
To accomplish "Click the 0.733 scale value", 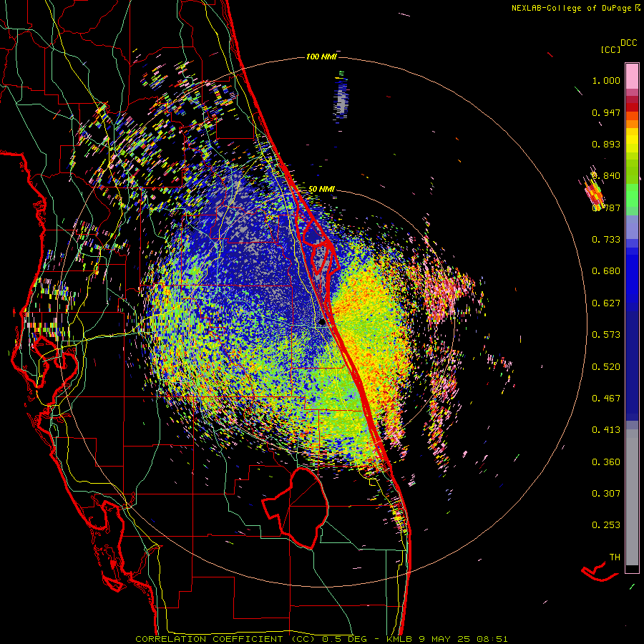I will [x=606, y=240].
